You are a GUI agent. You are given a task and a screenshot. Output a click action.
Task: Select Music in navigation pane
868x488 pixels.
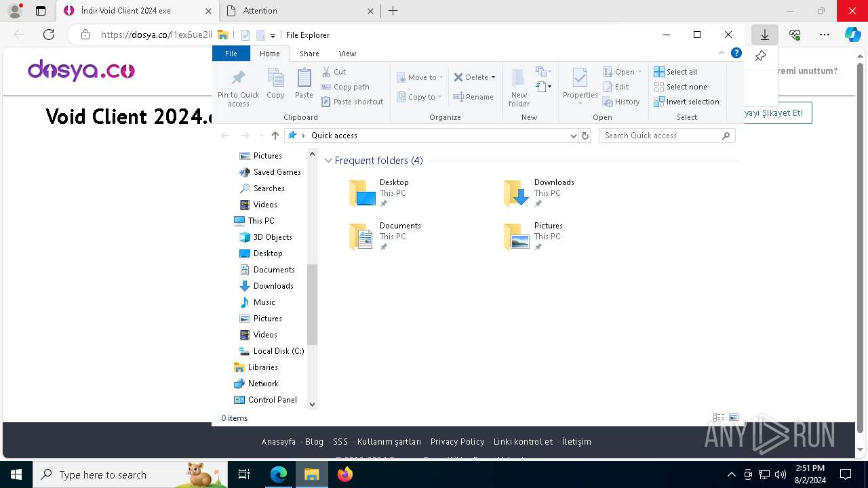pyautogui.click(x=257, y=302)
